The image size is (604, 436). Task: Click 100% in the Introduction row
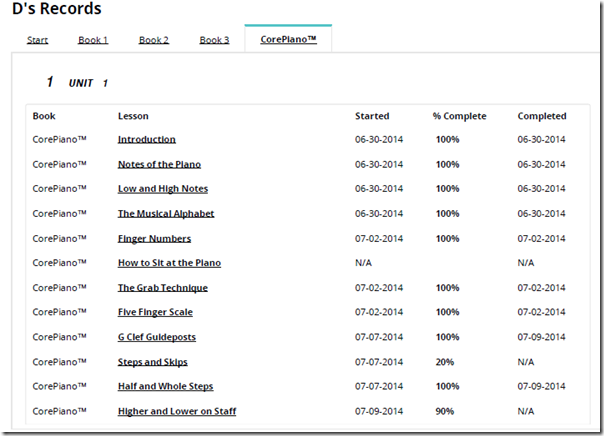click(x=447, y=139)
